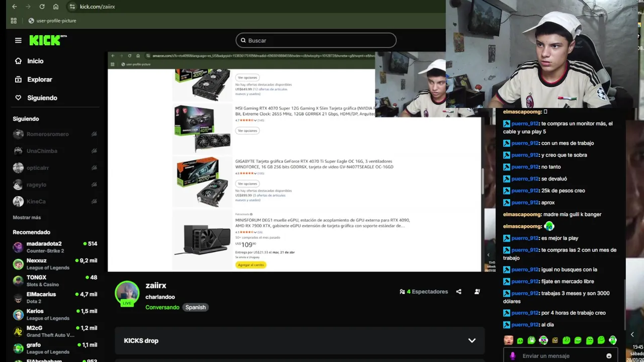
Task: Toggle notifications for KineCa
Action: coord(94,202)
